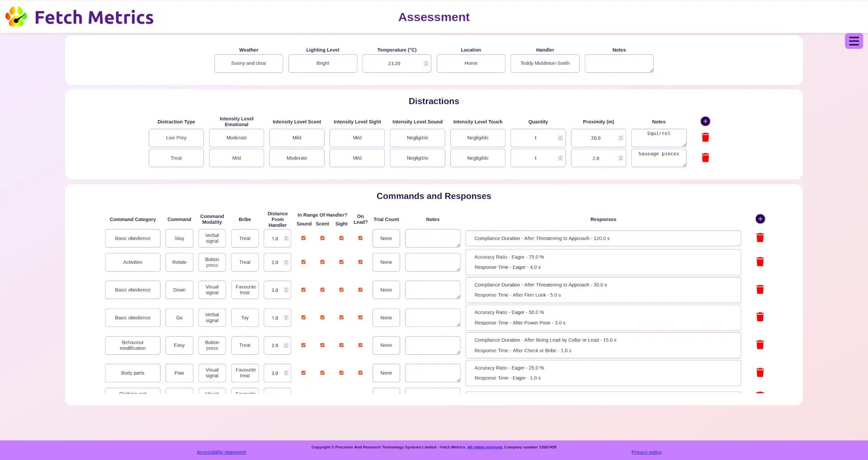Toggle Sight checkbox for Down command
This screenshot has width=868, height=460.
[341, 290]
